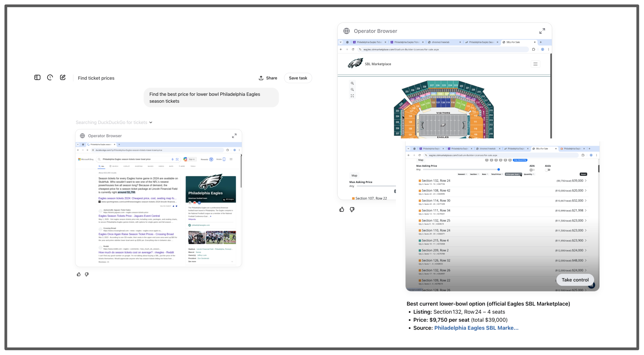Click the Share button
This screenshot has width=644, height=355.
tap(268, 78)
